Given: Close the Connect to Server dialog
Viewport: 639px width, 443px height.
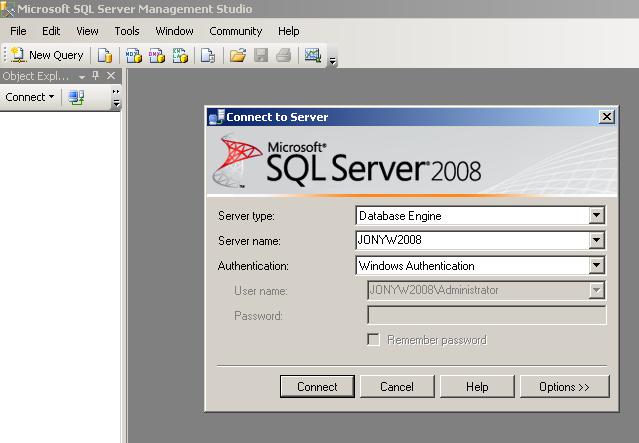Looking at the screenshot, I should [x=606, y=117].
